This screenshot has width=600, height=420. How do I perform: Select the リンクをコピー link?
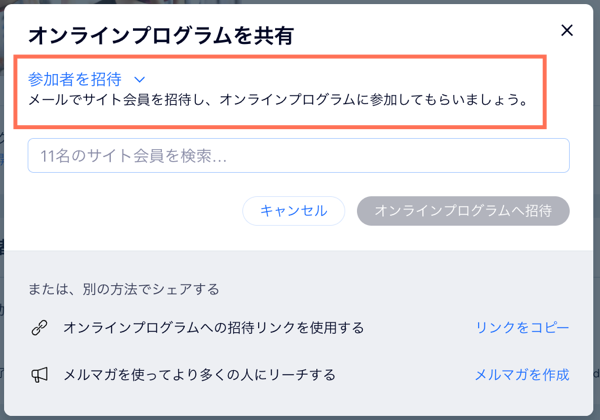point(522,327)
